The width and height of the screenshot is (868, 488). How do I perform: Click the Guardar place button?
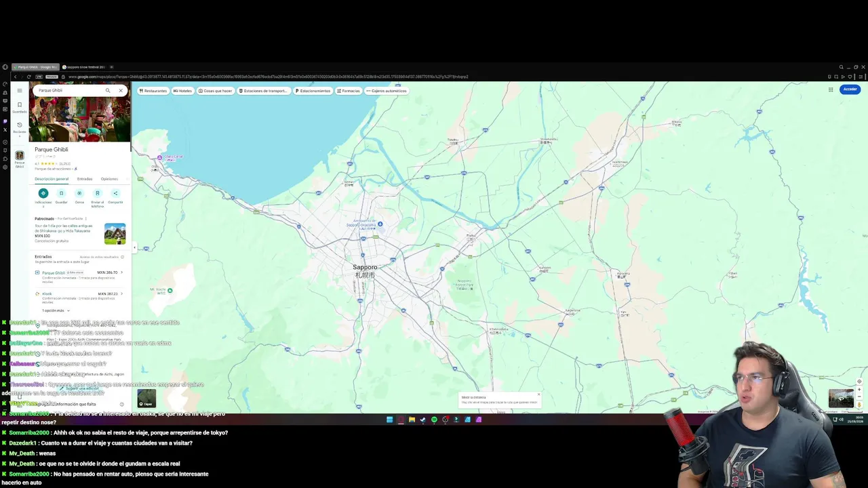click(x=61, y=193)
